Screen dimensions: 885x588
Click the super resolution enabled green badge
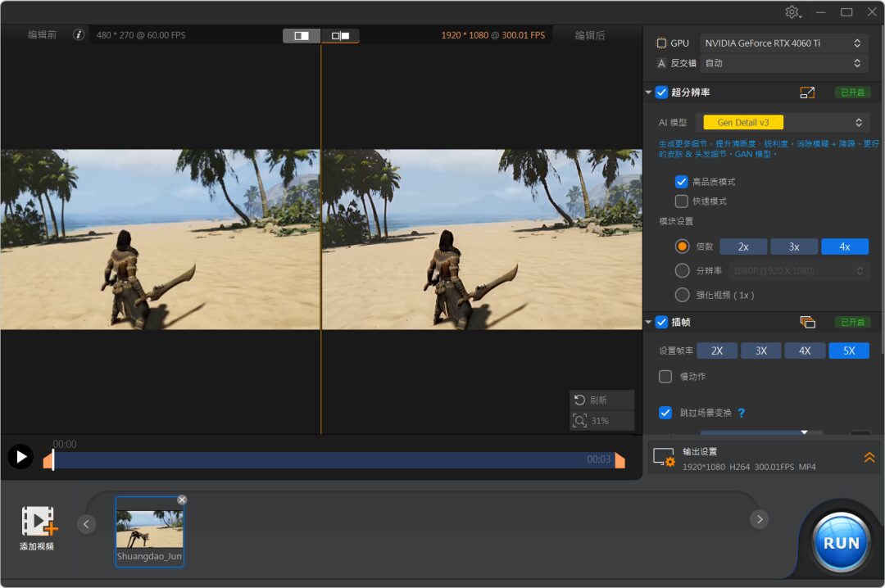pyautogui.click(x=852, y=93)
